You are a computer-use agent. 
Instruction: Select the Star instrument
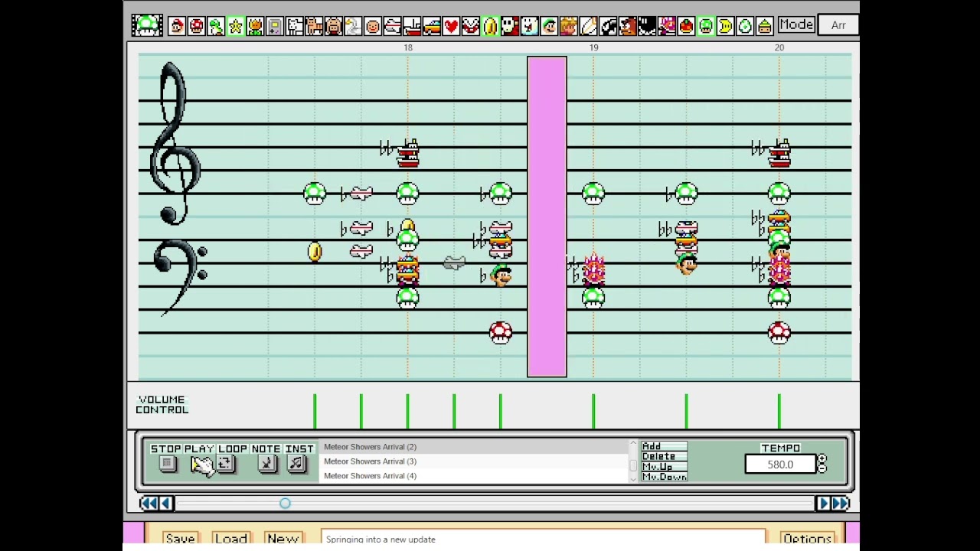(x=236, y=26)
